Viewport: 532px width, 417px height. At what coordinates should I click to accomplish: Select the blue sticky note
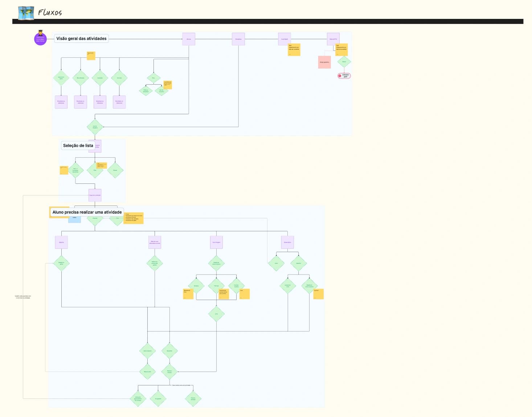75,219
